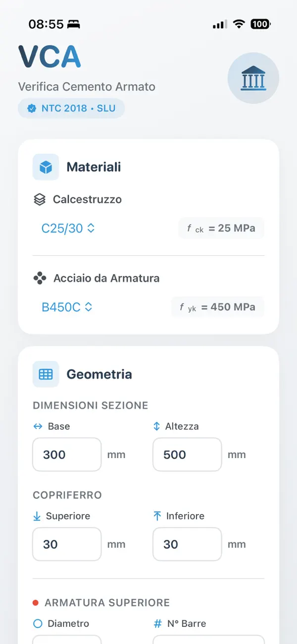The image size is (297, 644).
Task: Select the layers icon next to Calcestruzzo
Action: pos(41,199)
